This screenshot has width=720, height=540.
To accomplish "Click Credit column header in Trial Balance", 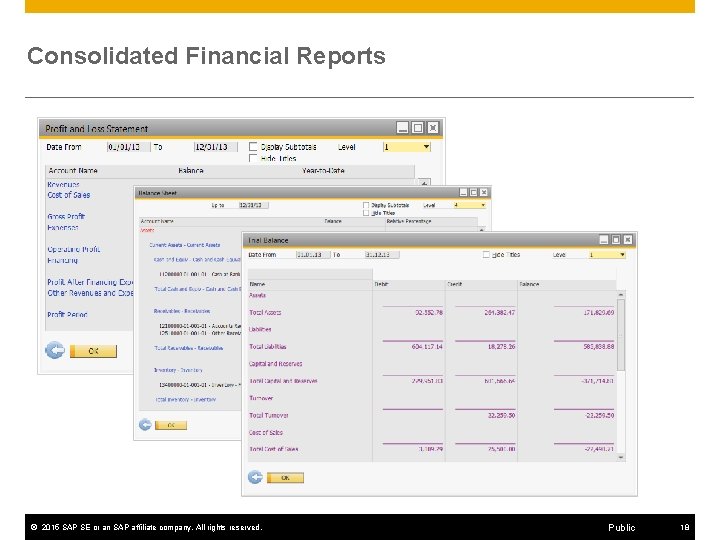I will click(x=481, y=284).
